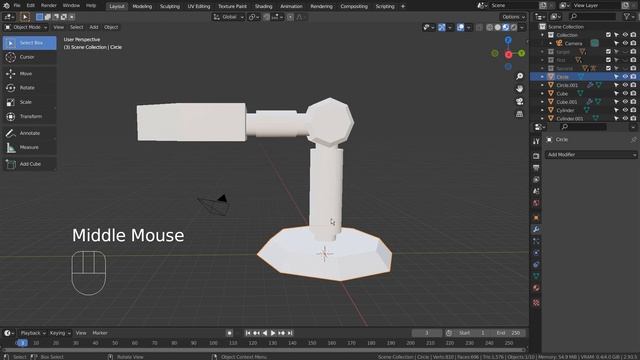Toggle Circle render camera icon
This screenshot has height=360, width=640.
point(633,77)
